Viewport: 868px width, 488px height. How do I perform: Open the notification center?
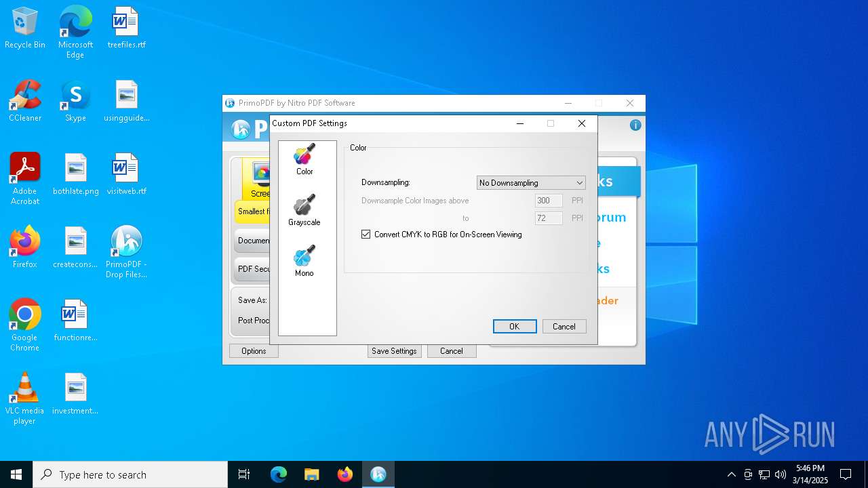(846, 474)
